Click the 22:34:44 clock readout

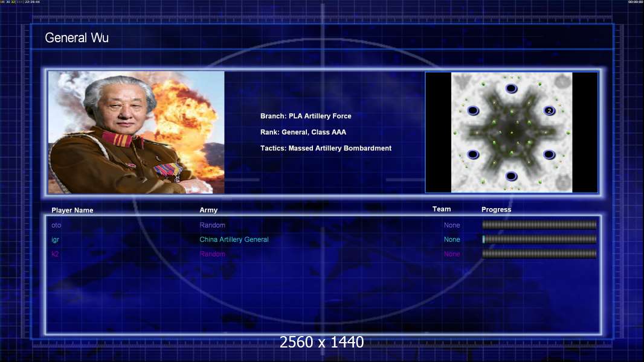click(x=32, y=2)
